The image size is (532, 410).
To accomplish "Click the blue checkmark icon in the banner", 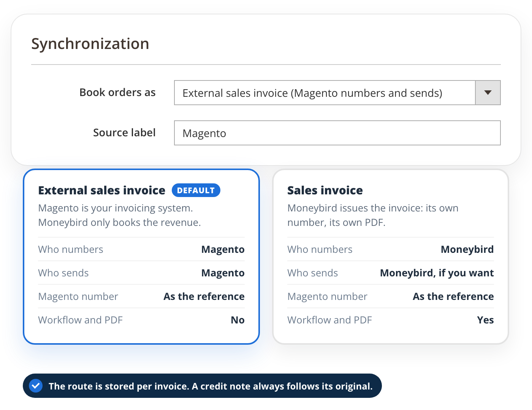I will [x=36, y=386].
